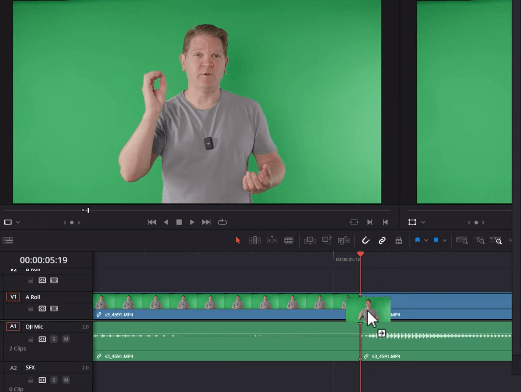Add a flag with the blue flag icon
Screen dimensions: 521x392
point(417,240)
